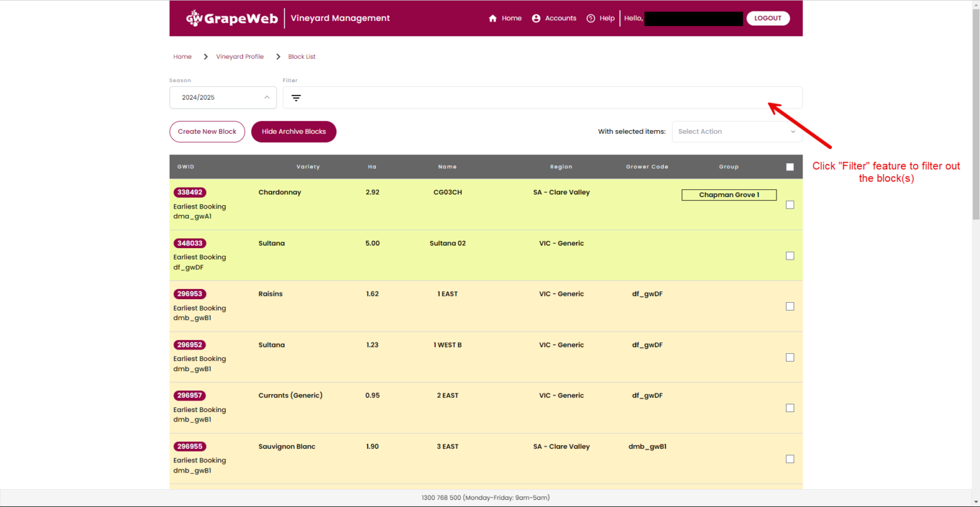Image resolution: width=980 pixels, height=507 pixels.
Task: Click the GrapeWeb logo
Action: pyautogui.click(x=232, y=18)
